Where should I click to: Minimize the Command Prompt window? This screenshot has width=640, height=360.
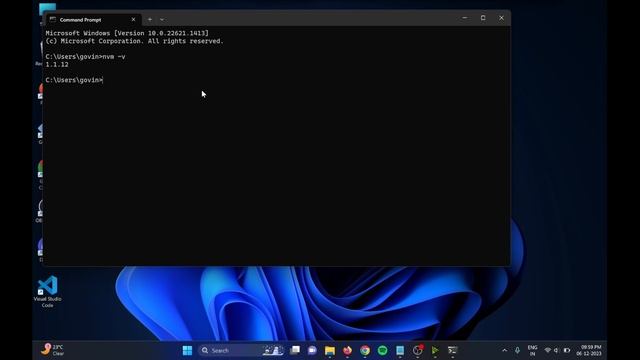464,18
